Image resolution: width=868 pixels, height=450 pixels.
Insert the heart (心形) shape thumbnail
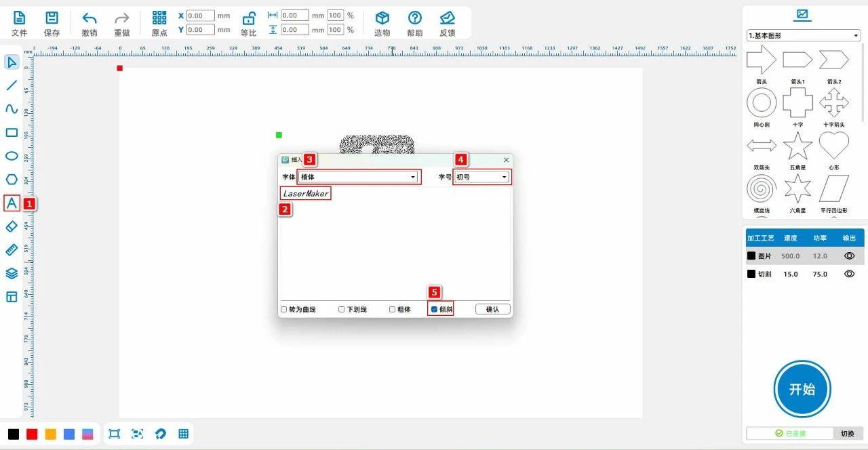833,146
